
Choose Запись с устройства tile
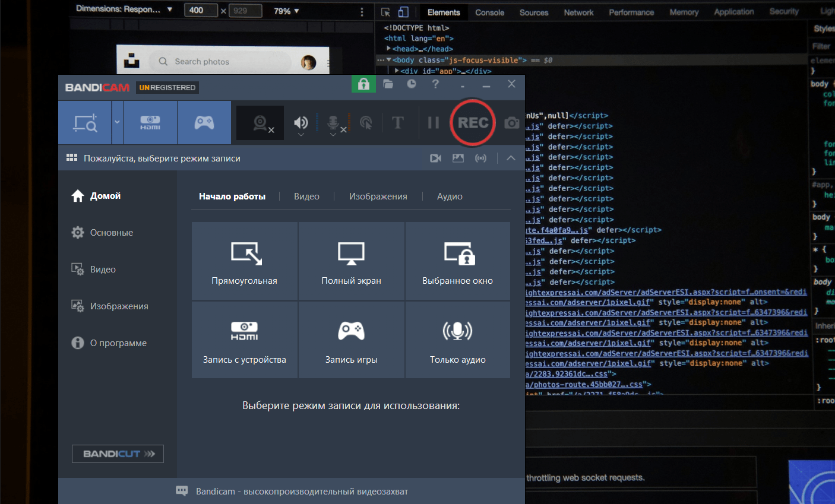(x=245, y=340)
